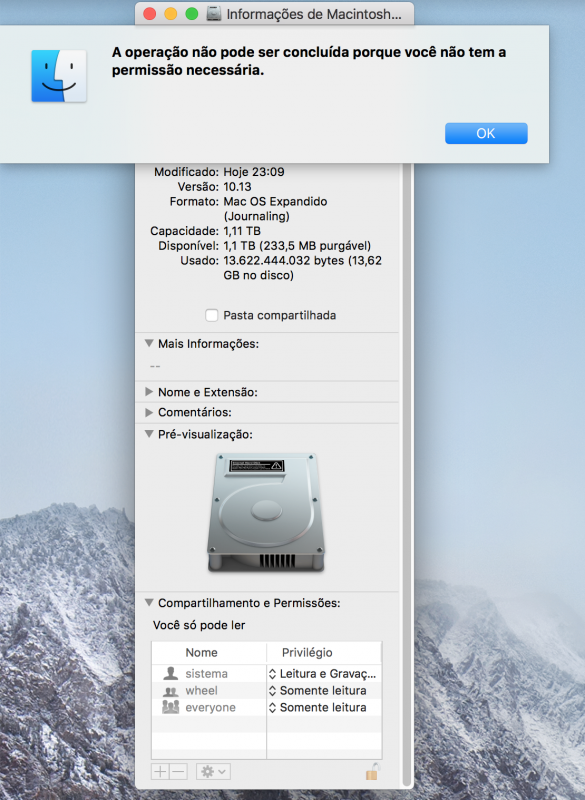
Task: Click the padlock icon to unlock permissions
Action: 373,771
